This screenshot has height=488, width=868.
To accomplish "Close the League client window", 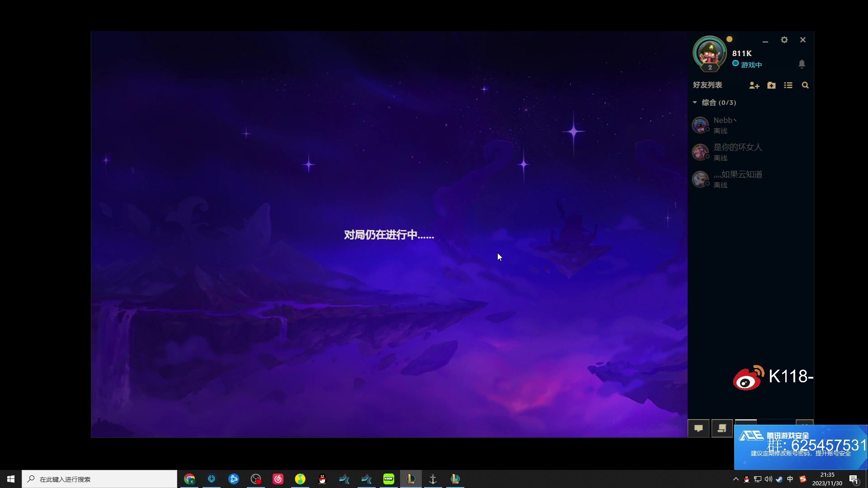I will (x=803, y=40).
